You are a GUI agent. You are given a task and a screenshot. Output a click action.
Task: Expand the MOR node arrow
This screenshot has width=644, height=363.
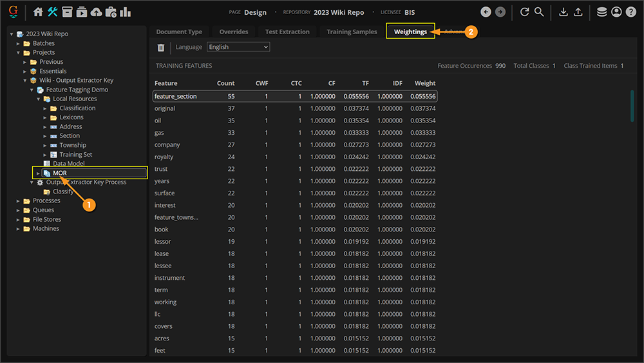(x=38, y=173)
